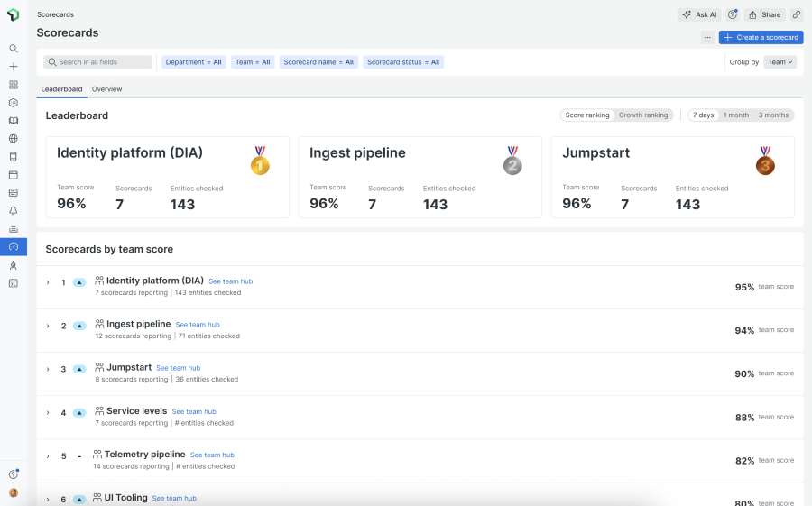812x506 pixels.
Task: Select the highlighted scorecards gauge icon
Action: click(x=14, y=246)
